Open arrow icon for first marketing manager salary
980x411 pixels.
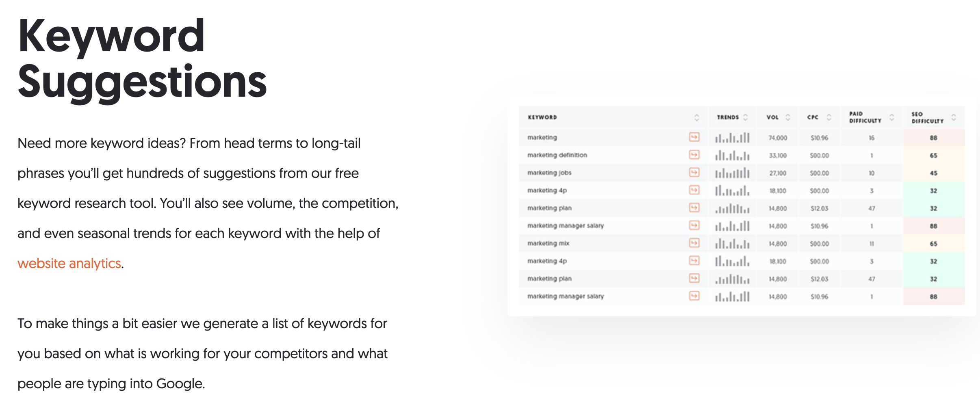[694, 225]
